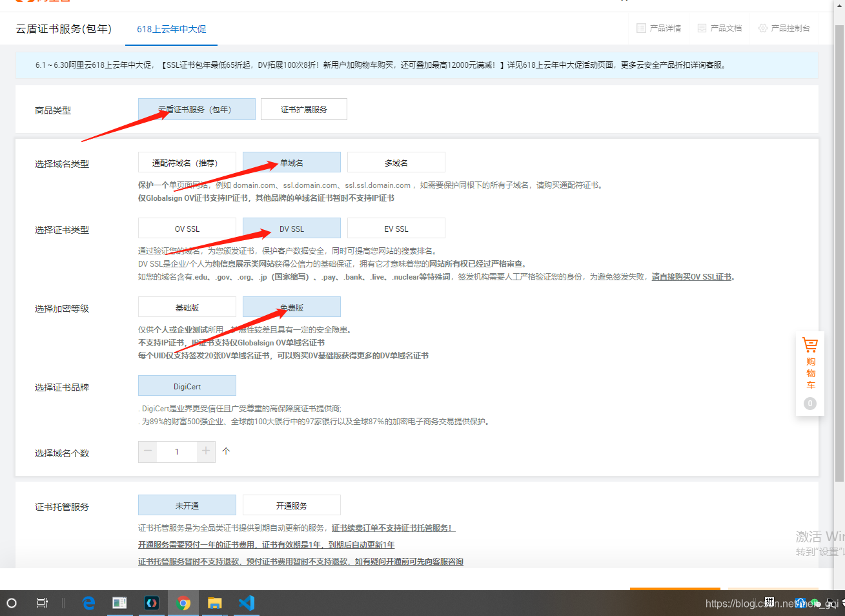Open Task View on taskbar
The width and height of the screenshot is (845, 616).
[43, 603]
